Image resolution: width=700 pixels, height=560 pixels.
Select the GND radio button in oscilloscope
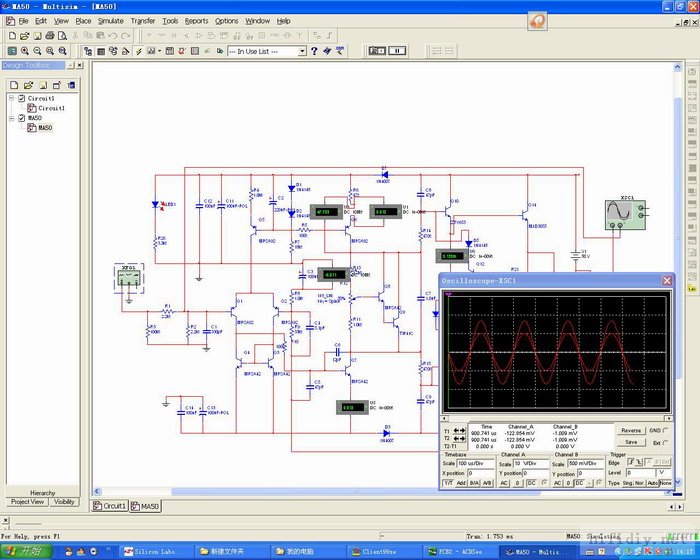pyautogui.click(x=664, y=430)
